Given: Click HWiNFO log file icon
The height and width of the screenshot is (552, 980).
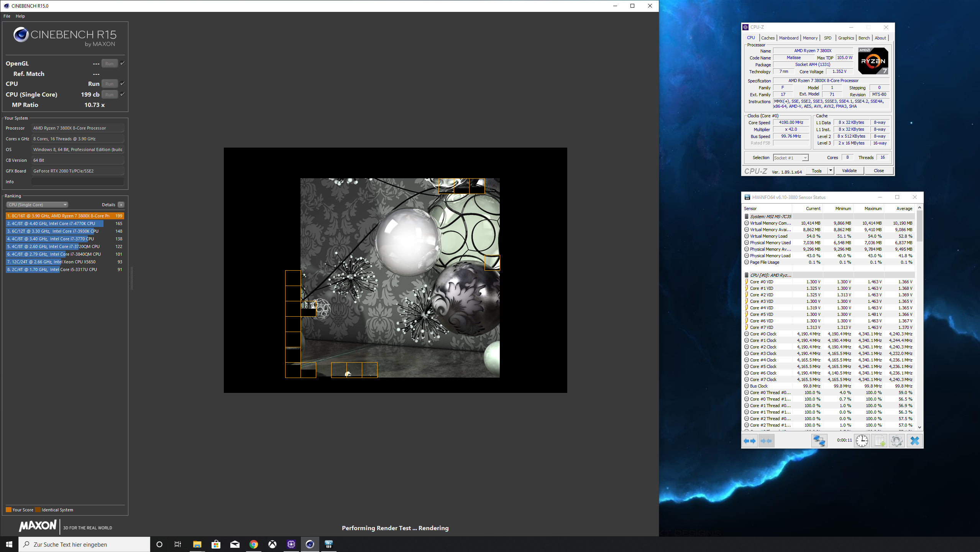Looking at the screenshot, I should tap(879, 441).
